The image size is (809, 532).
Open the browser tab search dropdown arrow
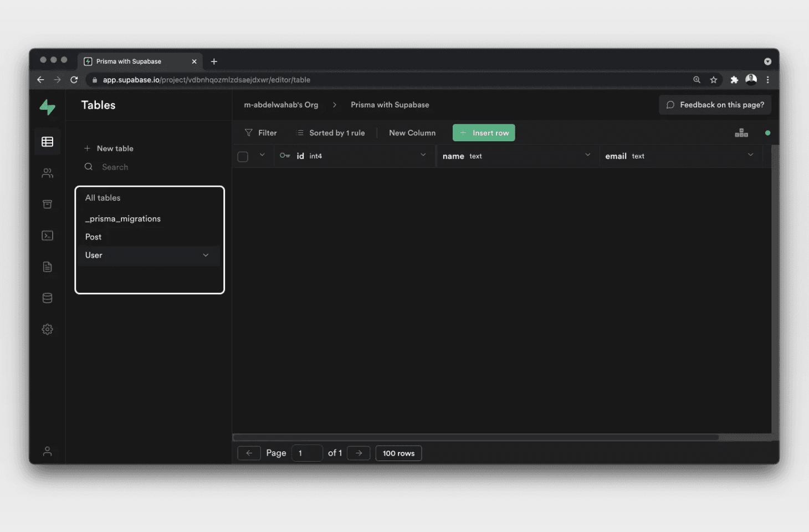pos(767,62)
